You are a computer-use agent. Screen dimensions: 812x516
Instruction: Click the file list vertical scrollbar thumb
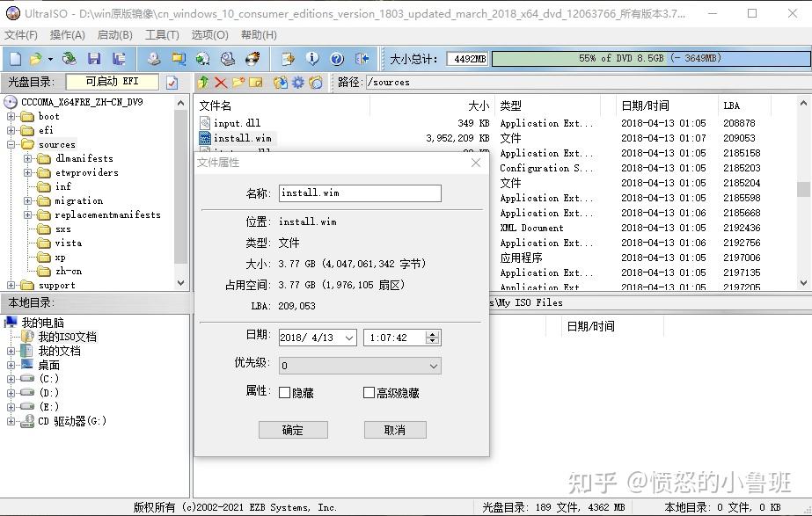click(803, 189)
